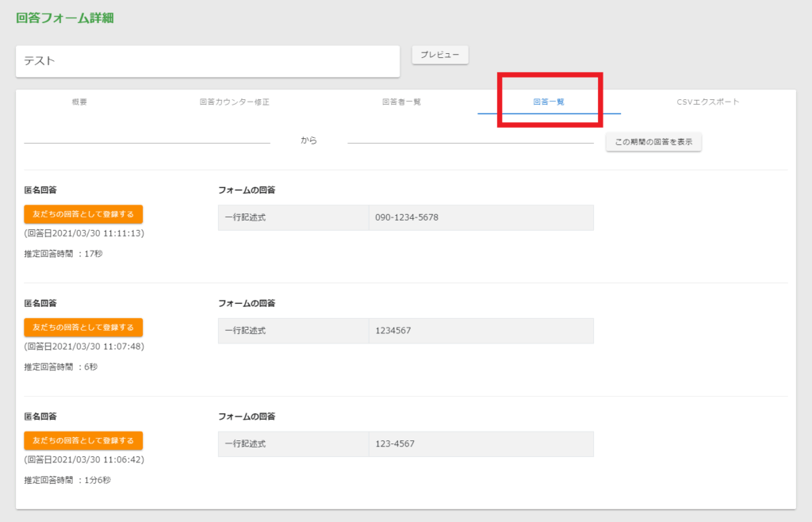Click the answer value 1234567
Image resolution: width=812 pixels, height=522 pixels.
393,331
